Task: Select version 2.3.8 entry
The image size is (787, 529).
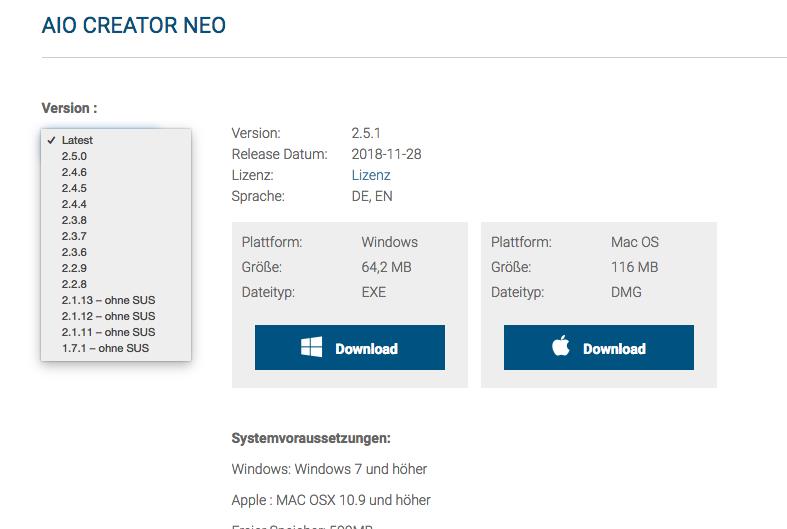Action: coord(116,220)
